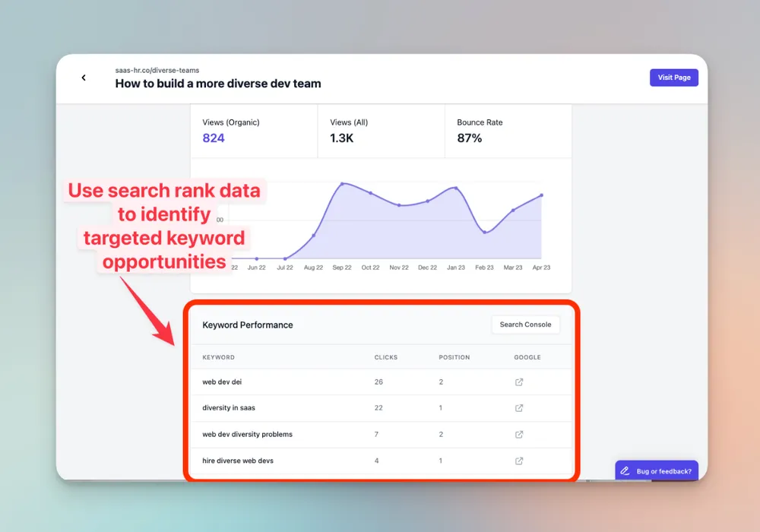760x532 pixels.
Task: Sort table by the POSITION column header
Action: (454, 357)
